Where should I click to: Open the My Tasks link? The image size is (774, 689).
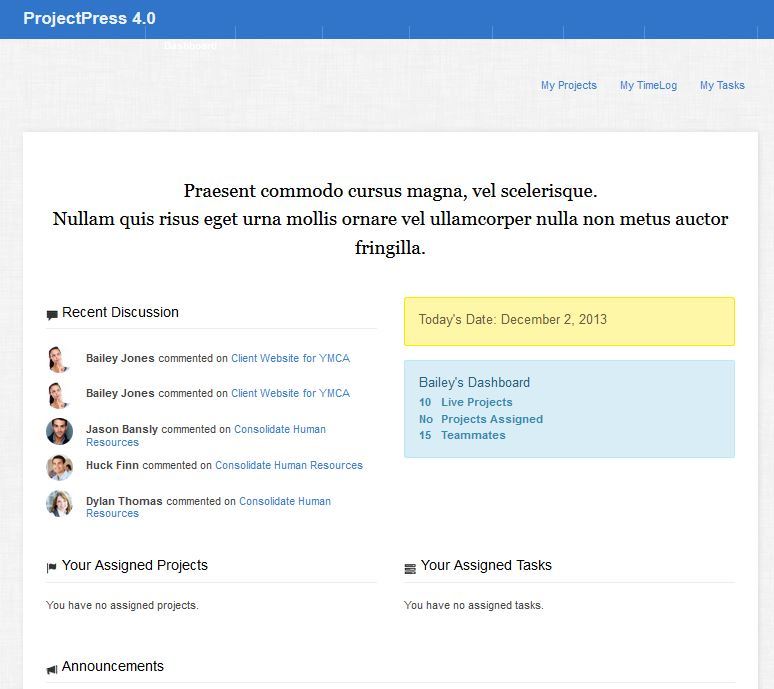722,85
